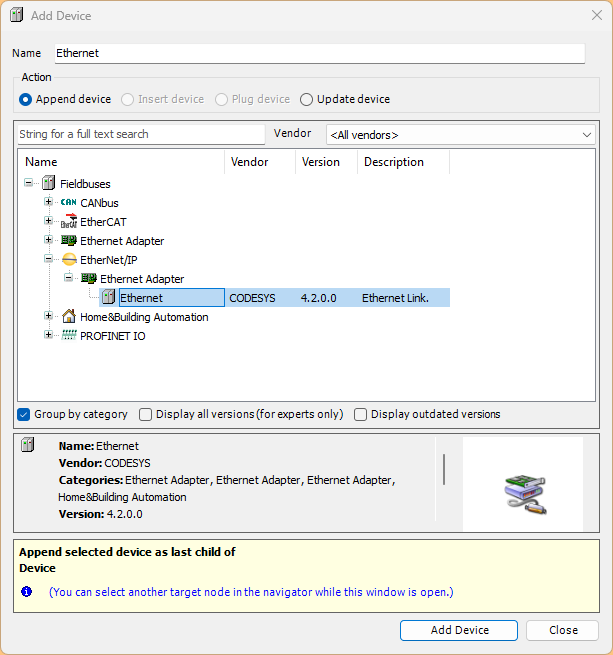Click the Ethernet device icon in the selected row

tap(109, 297)
